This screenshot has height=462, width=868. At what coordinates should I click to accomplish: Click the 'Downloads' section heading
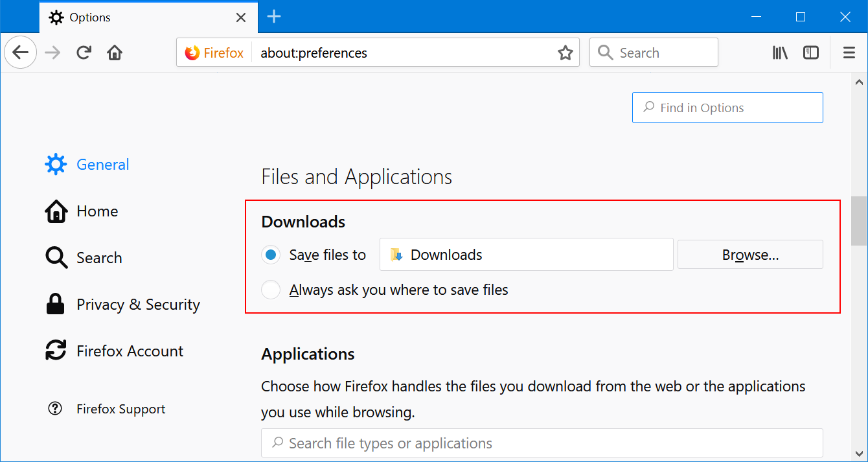(303, 222)
